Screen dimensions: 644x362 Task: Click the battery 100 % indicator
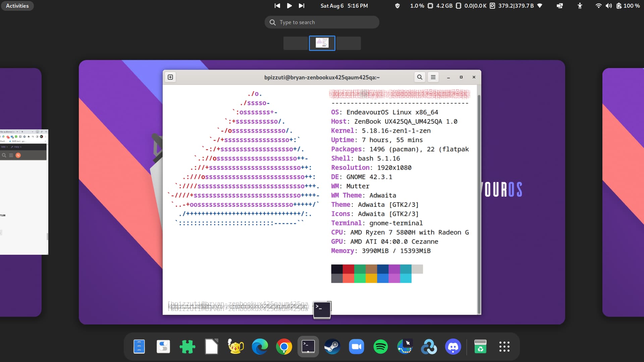pos(628,6)
